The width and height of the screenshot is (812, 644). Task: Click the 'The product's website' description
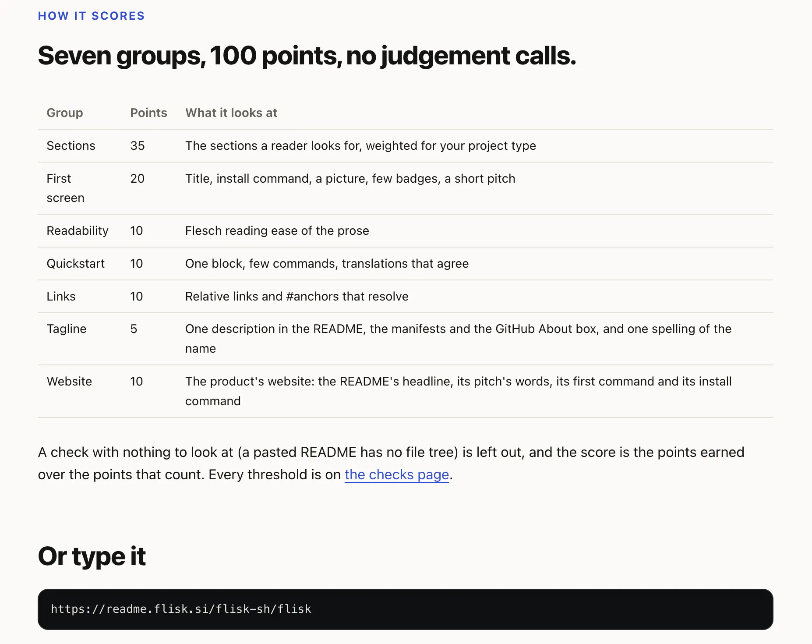click(x=459, y=391)
